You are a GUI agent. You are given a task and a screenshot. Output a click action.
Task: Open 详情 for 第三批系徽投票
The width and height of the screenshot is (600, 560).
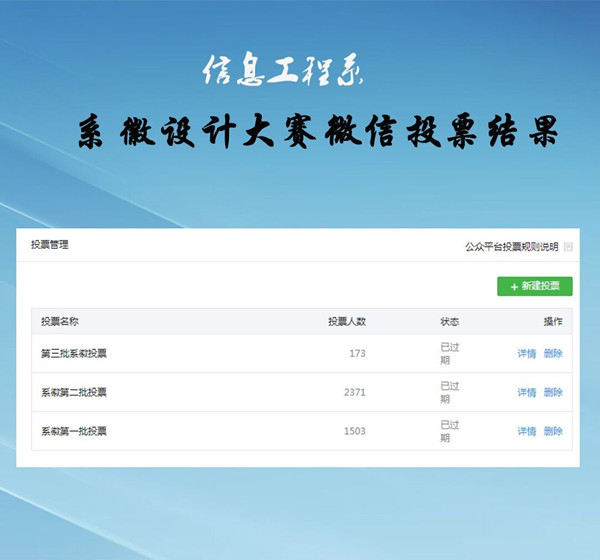click(526, 353)
